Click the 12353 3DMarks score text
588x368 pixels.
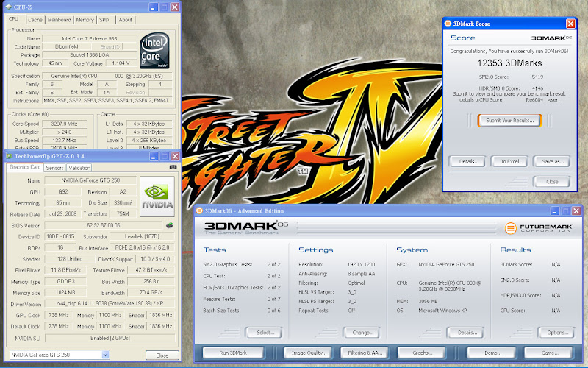tap(509, 63)
